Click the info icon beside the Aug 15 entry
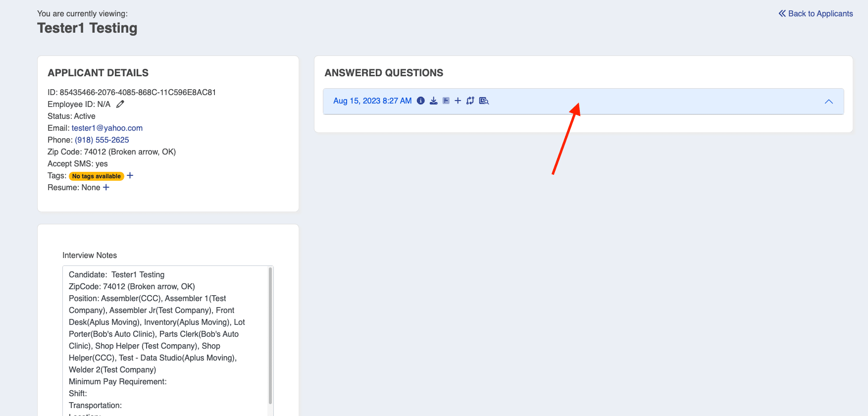 (420, 101)
